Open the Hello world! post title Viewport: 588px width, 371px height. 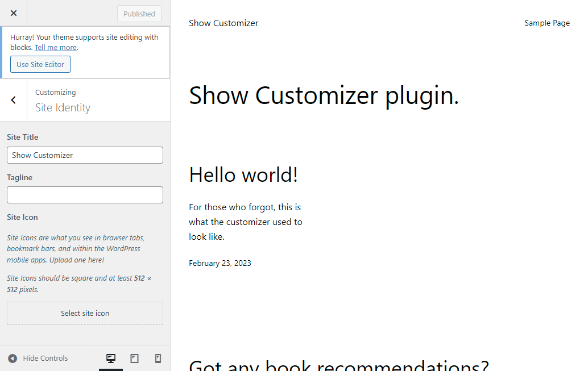tap(243, 174)
